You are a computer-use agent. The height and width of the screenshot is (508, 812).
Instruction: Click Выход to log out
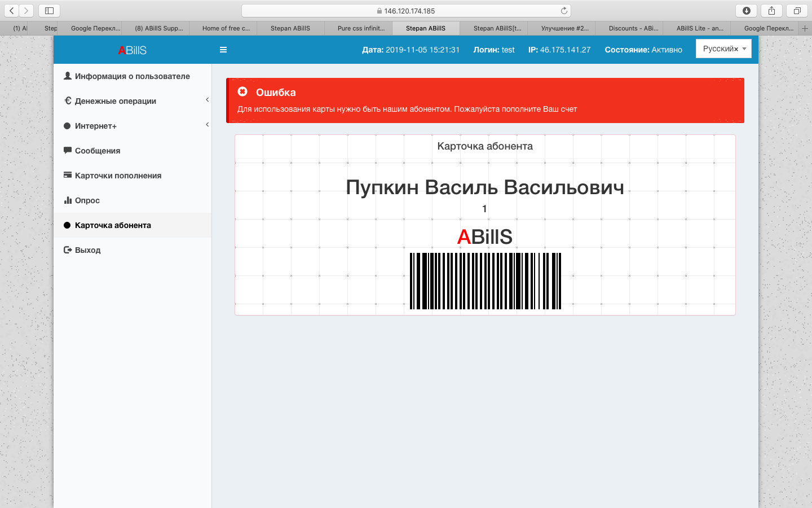(133, 250)
